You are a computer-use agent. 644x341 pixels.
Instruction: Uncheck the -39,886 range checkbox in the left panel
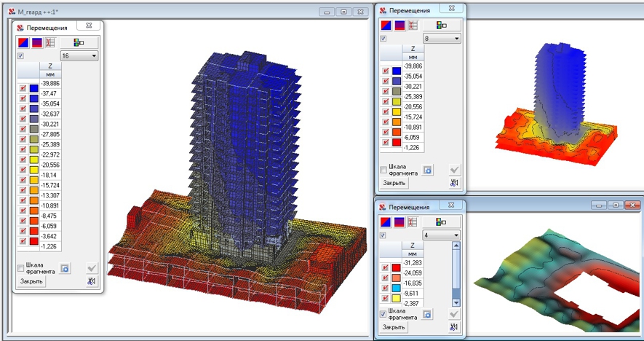point(23,88)
